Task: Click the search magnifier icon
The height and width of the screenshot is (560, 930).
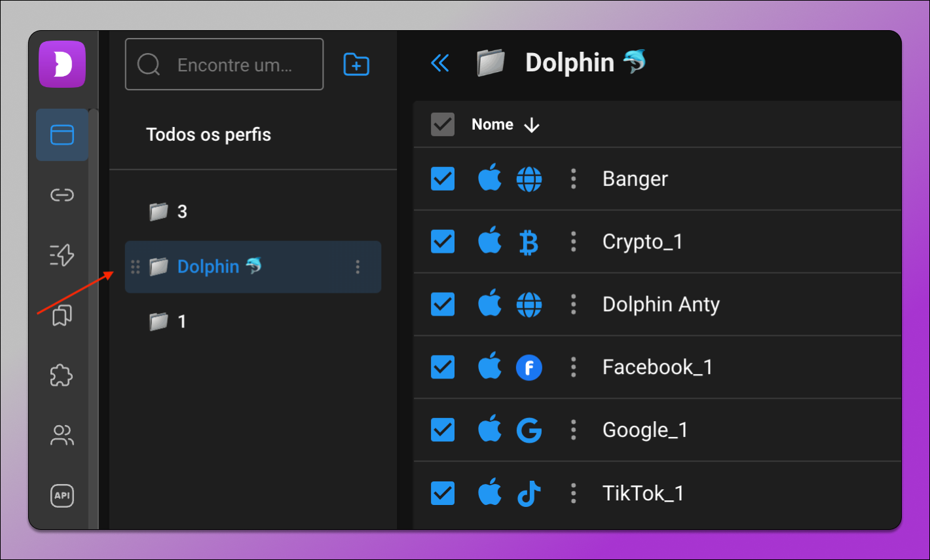Action: click(149, 64)
